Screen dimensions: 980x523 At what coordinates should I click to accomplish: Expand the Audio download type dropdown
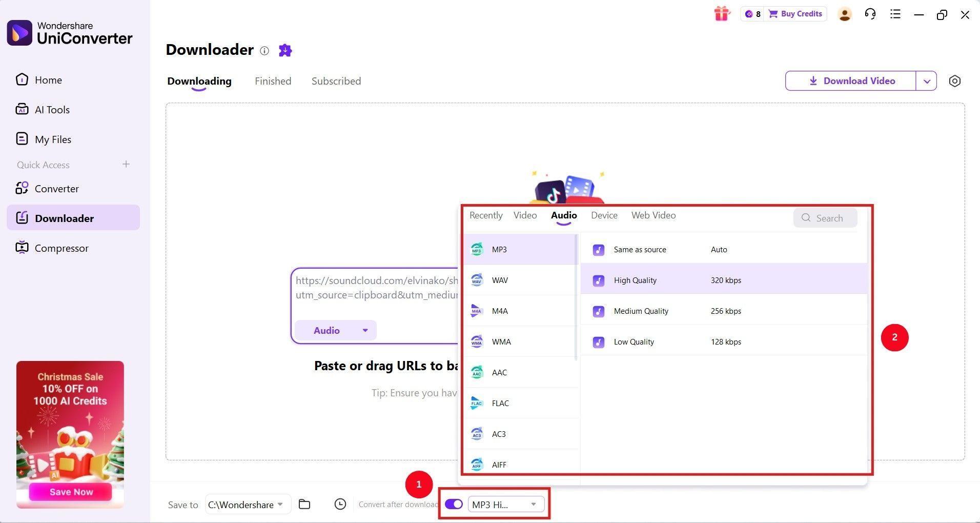pyautogui.click(x=336, y=330)
